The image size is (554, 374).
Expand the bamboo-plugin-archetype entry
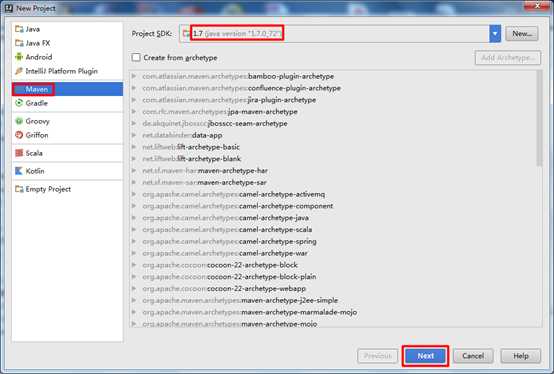click(134, 76)
